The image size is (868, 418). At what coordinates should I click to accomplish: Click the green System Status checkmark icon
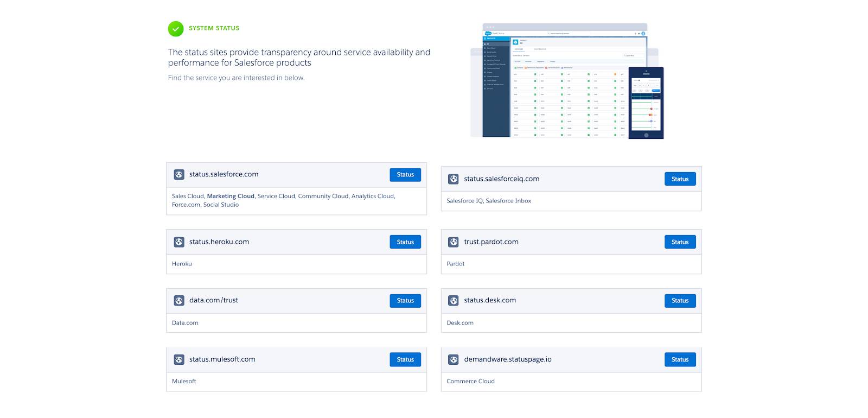[x=176, y=29]
